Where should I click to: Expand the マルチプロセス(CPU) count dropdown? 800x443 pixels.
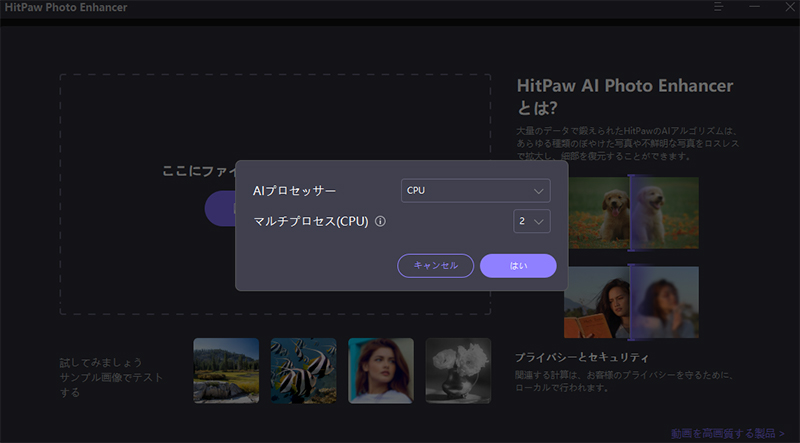(x=532, y=221)
